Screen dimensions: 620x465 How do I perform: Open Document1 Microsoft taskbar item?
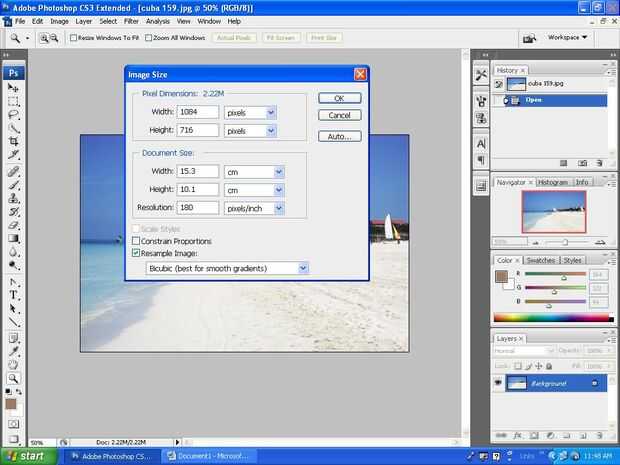[208, 456]
